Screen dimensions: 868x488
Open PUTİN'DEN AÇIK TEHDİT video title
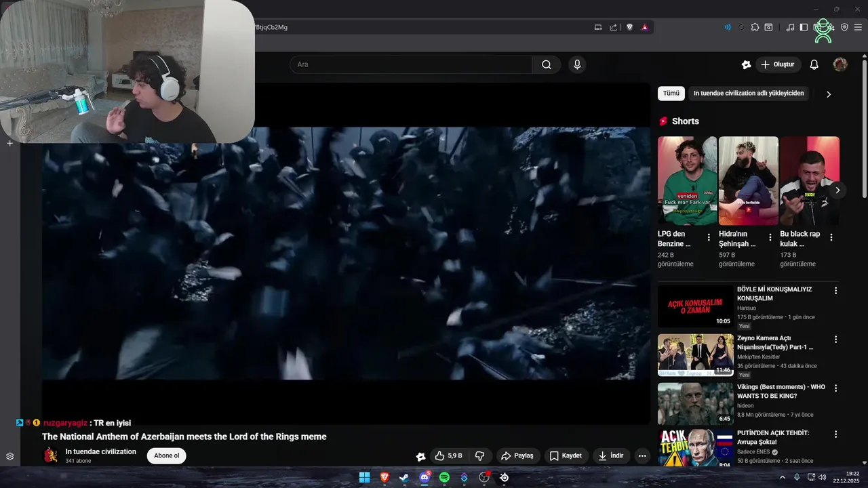(x=773, y=437)
